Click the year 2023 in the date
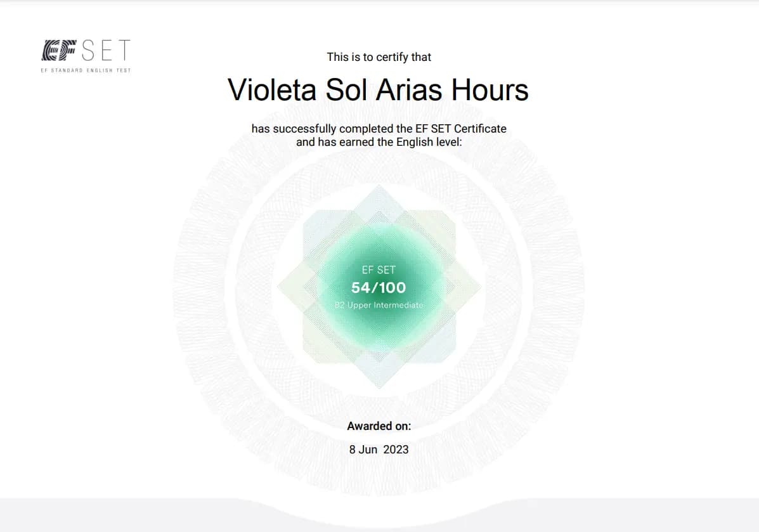This screenshot has height=532, width=759. [x=396, y=450]
